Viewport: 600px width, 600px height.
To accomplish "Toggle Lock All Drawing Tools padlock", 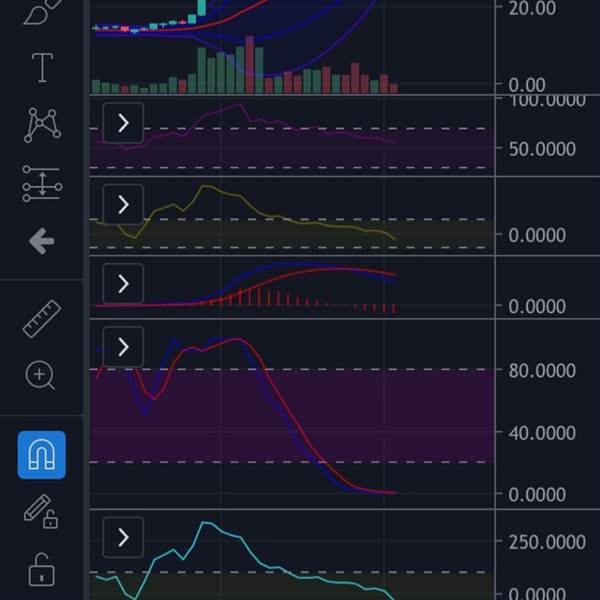I will [42, 569].
